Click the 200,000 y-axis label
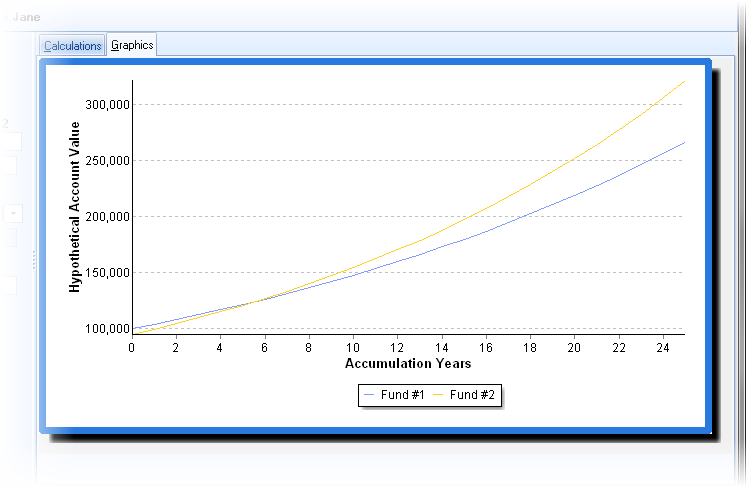Viewport: 746px width, 487px height. (x=108, y=216)
